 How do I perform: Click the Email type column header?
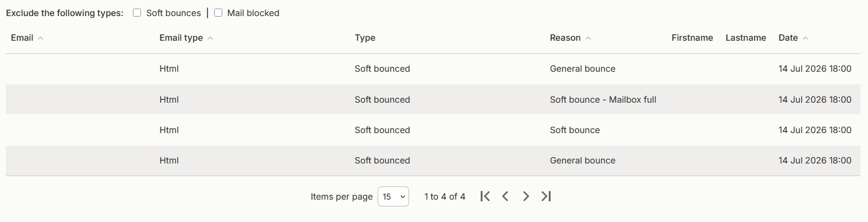[181, 38]
